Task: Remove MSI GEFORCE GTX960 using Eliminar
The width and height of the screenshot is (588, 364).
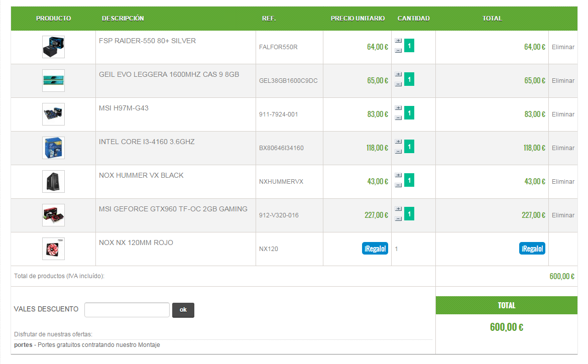Action: (563, 215)
